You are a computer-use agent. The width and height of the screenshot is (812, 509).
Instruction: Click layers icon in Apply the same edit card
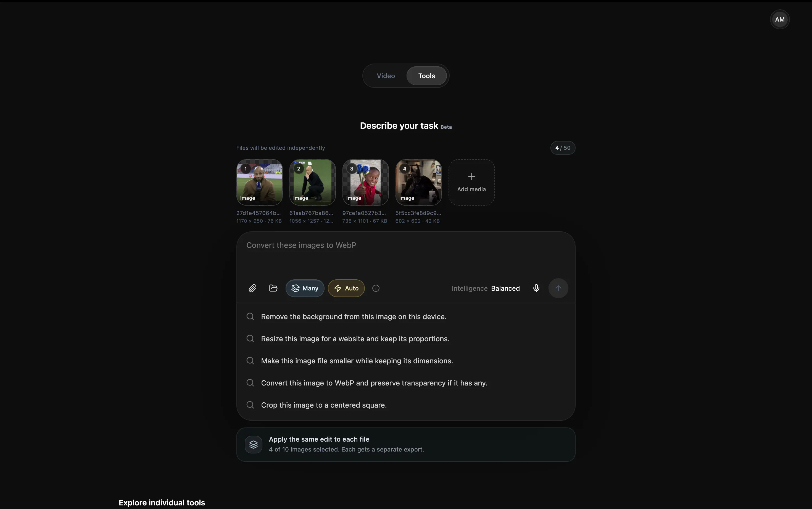click(x=254, y=444)
